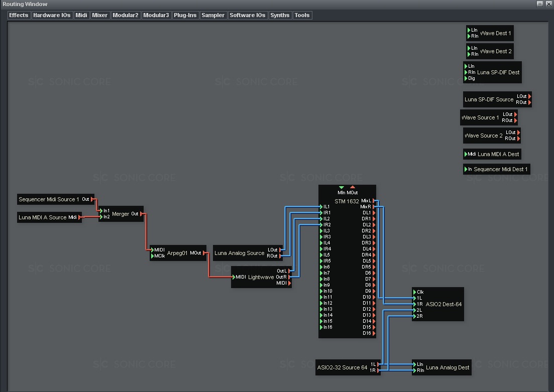Click the LOut port of Wave Source 2
Screen dimensions: 554x392
point(518,133)
